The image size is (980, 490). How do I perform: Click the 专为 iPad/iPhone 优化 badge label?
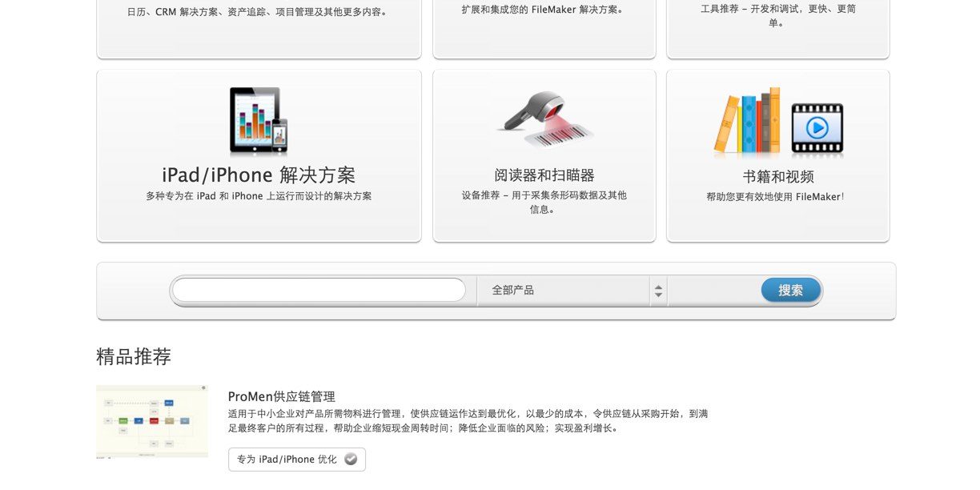(x=287, y=460)
